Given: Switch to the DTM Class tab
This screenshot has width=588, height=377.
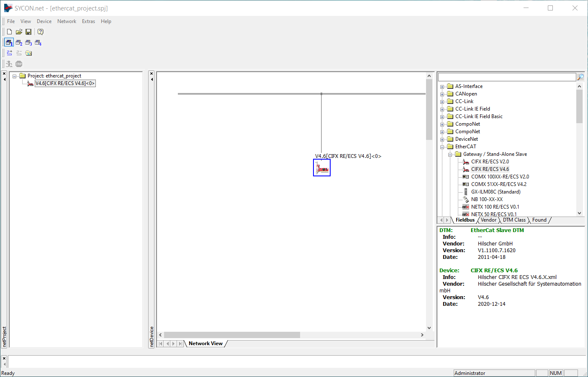Looking at the screenshot, I should [x=514, y=220].
